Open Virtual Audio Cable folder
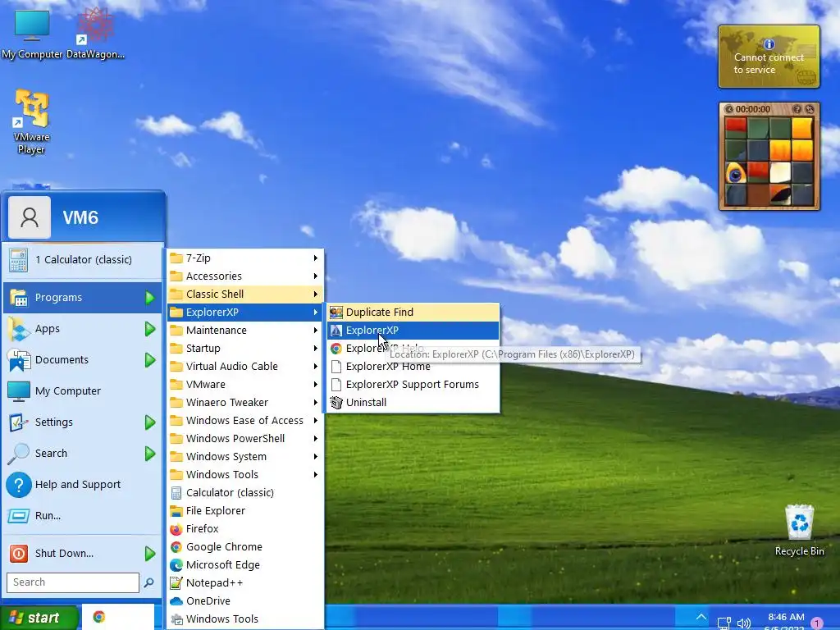The height and width of the screenshot is (630, 840). (x=246, y=367)
